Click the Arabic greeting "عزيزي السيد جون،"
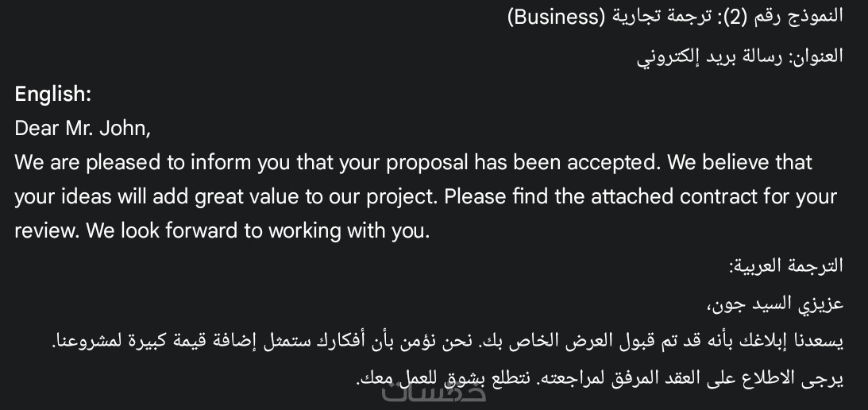This screenshot has width=868, height=410. [774, 304]
